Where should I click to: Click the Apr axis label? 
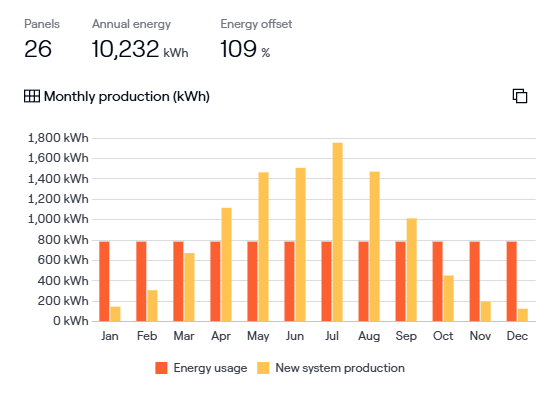pyautogui.click(x=221, y=336)
